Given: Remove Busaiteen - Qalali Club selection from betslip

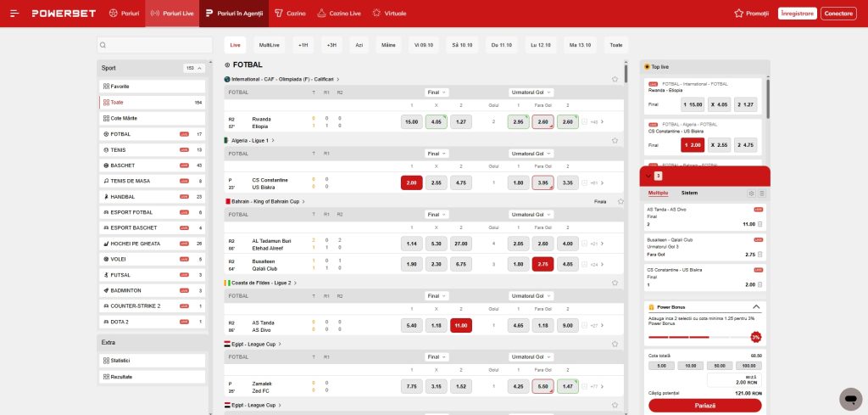Looking at the screenshot, I should click(759, 255).
